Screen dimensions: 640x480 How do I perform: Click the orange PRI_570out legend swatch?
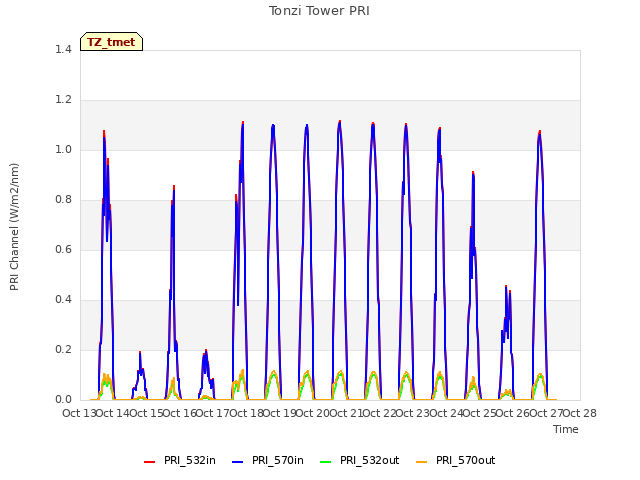point(422,461)
